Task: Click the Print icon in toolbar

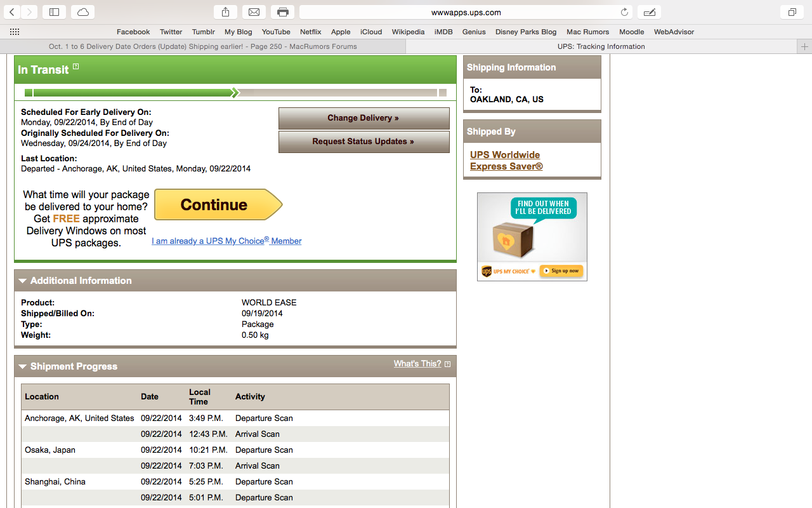Action: coord(282,12)
